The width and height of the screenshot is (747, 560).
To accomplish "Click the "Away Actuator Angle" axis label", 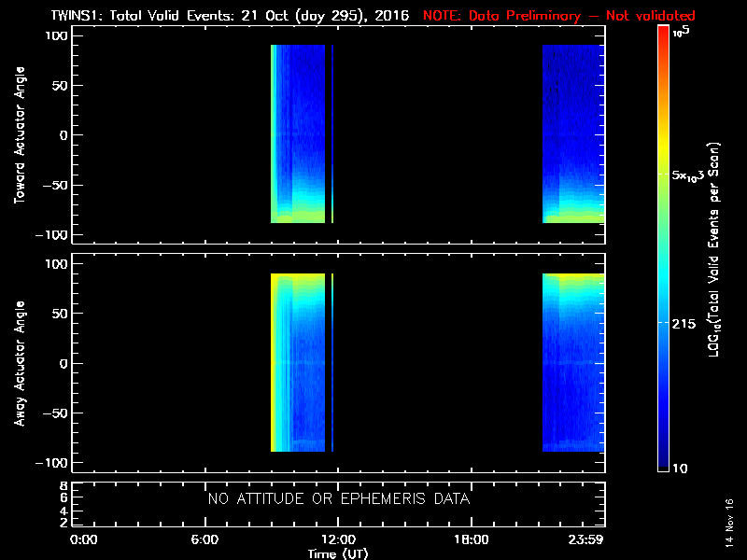I will click(18, 364).
